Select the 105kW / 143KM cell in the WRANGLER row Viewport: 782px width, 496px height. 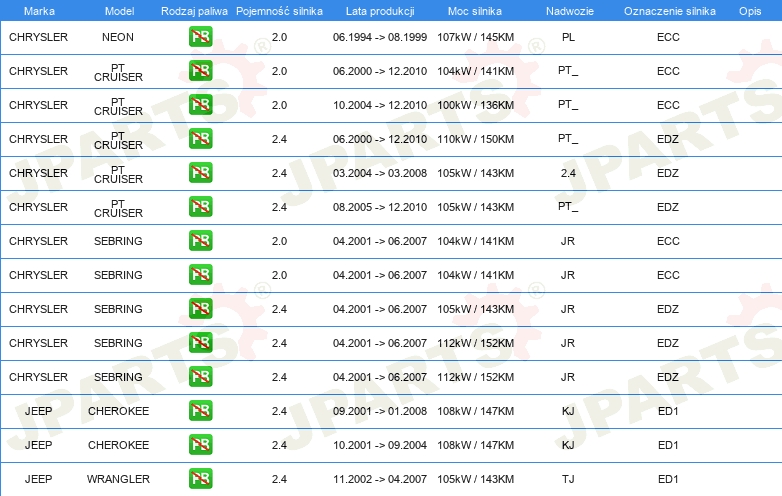(475, 479)
